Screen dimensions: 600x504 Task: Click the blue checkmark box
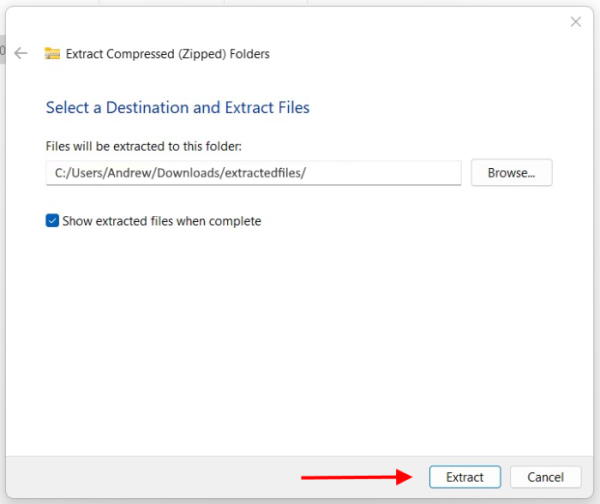pos(52,221)
